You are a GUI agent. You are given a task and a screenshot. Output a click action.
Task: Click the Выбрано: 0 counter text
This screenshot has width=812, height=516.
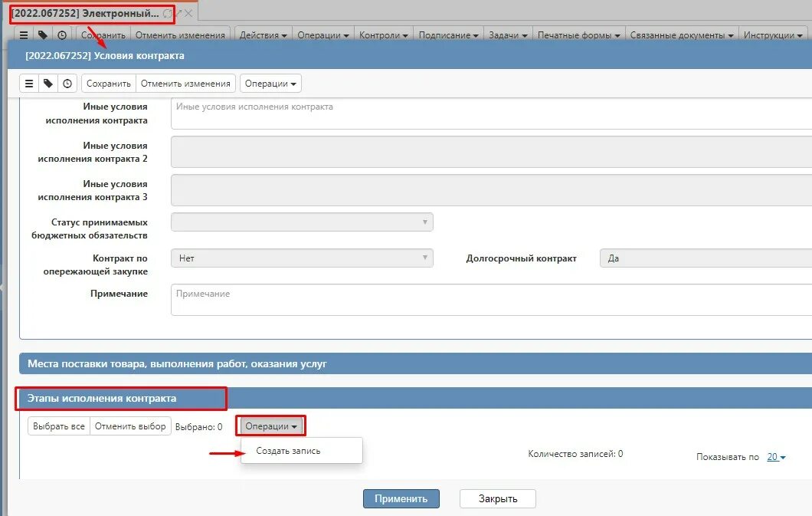tap(199, 427)
